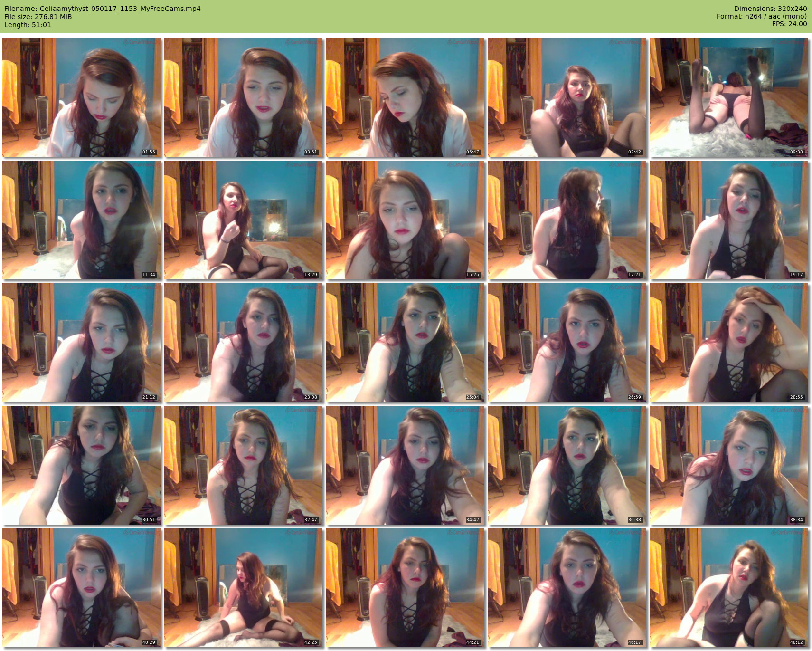
Task: Select the frame at 03:51
Action: coord(244,97)
